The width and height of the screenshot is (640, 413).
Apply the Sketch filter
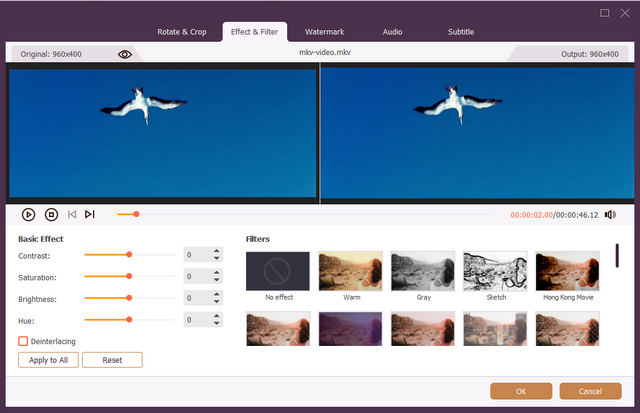(x=495, y=271)
